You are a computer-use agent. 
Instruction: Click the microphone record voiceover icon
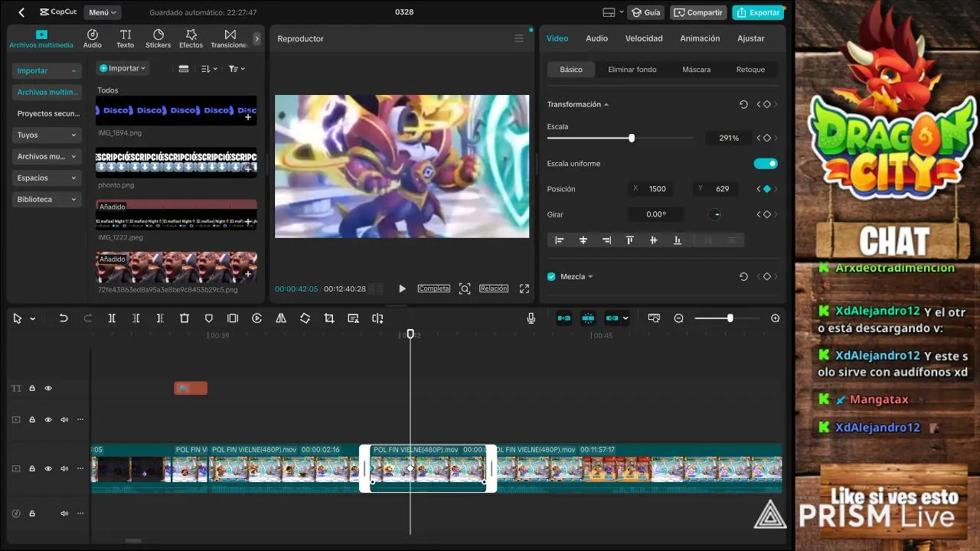point(531,318)
